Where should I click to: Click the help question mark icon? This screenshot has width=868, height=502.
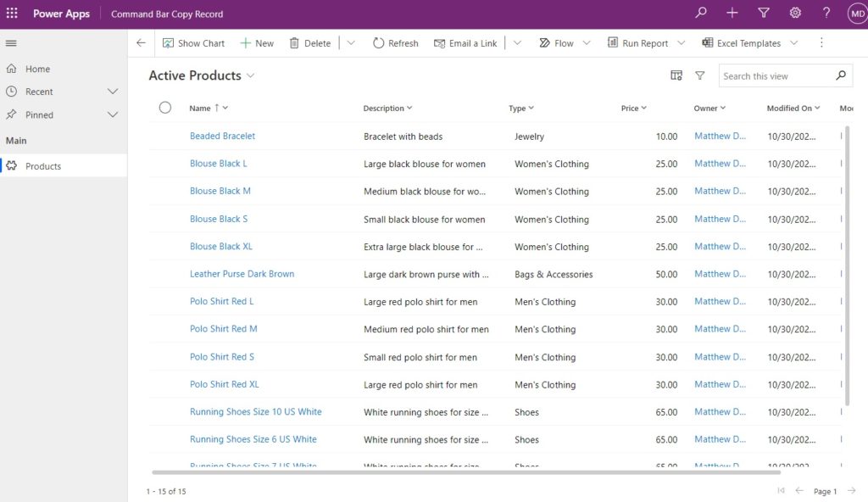pyautogui.click(x=826, y=13)
